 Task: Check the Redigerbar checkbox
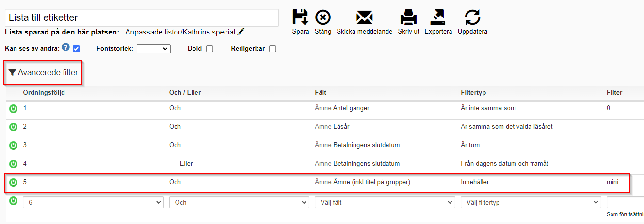tap(273, 49)
